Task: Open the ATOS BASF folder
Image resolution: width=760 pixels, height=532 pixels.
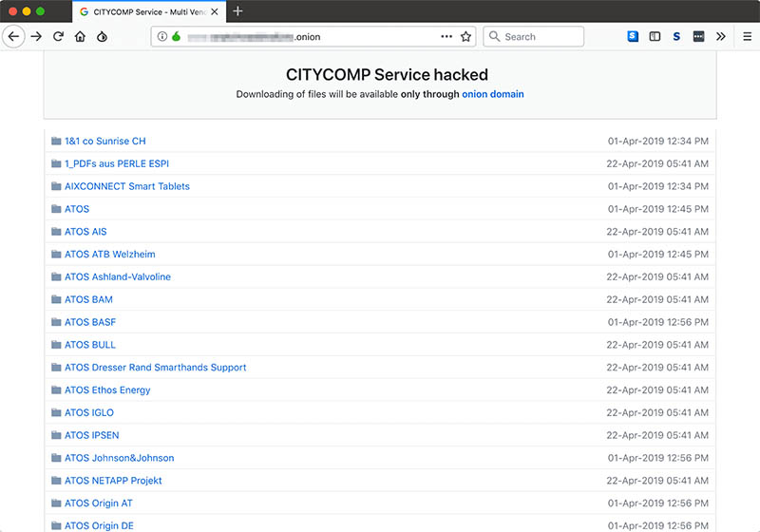Action: coord(90,322)
